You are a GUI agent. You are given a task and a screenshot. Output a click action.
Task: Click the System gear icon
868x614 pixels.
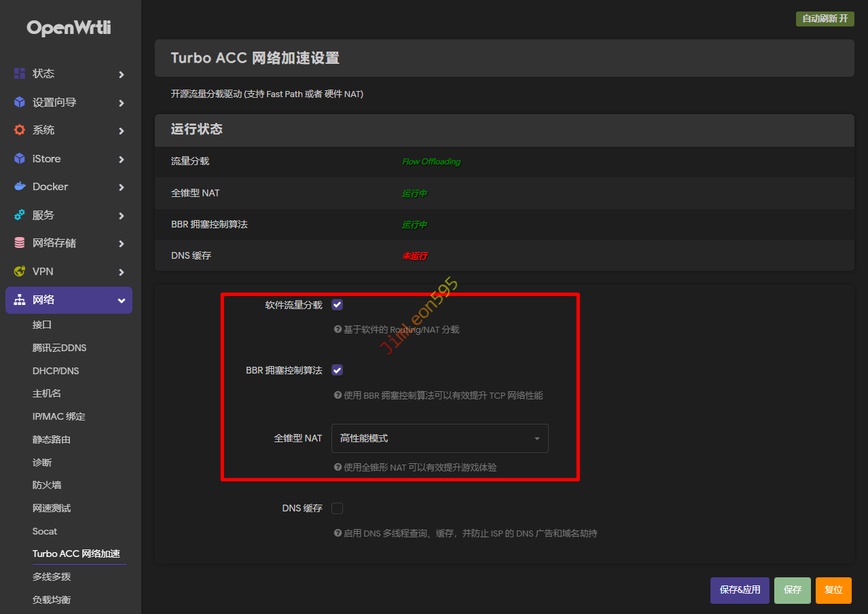click(20, 130)
